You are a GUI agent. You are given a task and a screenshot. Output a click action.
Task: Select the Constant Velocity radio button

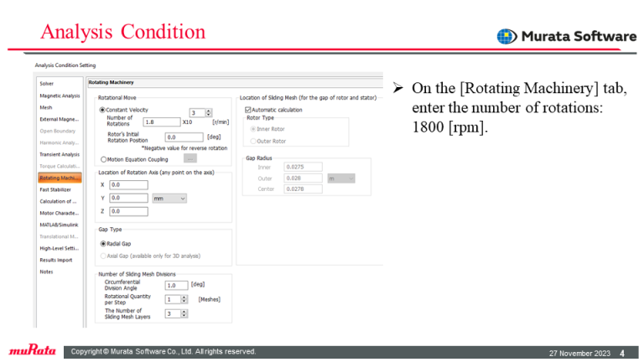click(x=103, y=110)
